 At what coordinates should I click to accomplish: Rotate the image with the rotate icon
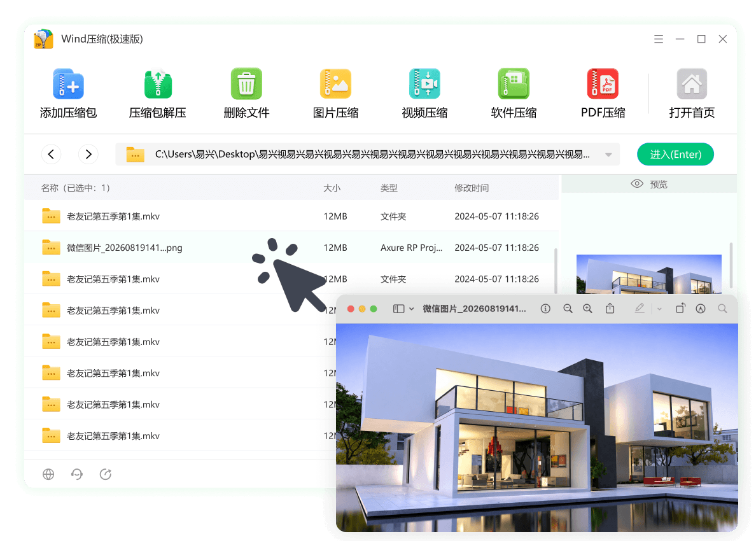pyautogui.click(x=680, y=308)
